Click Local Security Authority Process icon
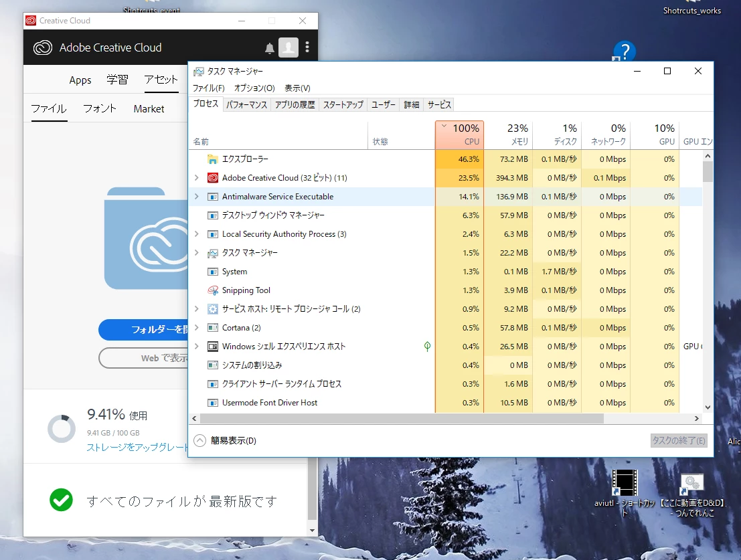Screen dimensions: 741x560 coord(213,234)
